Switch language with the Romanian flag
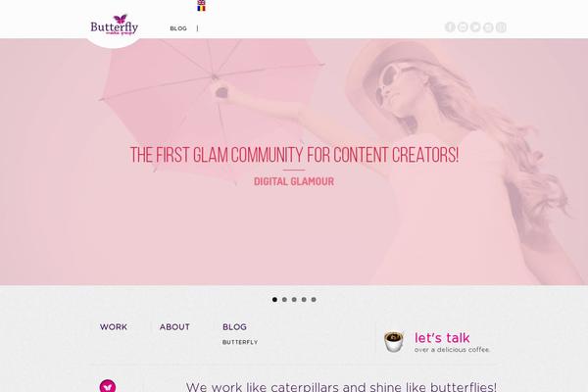Viewport: 588px width, 392px height. 201,8
